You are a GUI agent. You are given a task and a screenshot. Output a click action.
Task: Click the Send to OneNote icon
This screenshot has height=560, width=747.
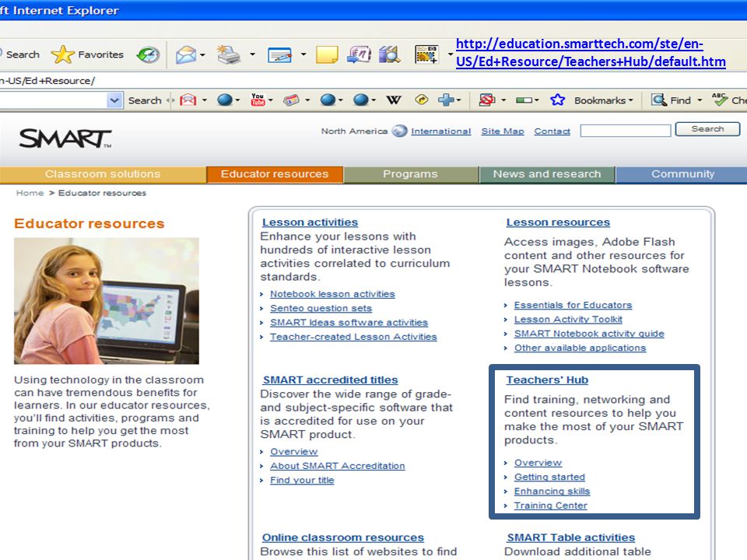point(359,54)
